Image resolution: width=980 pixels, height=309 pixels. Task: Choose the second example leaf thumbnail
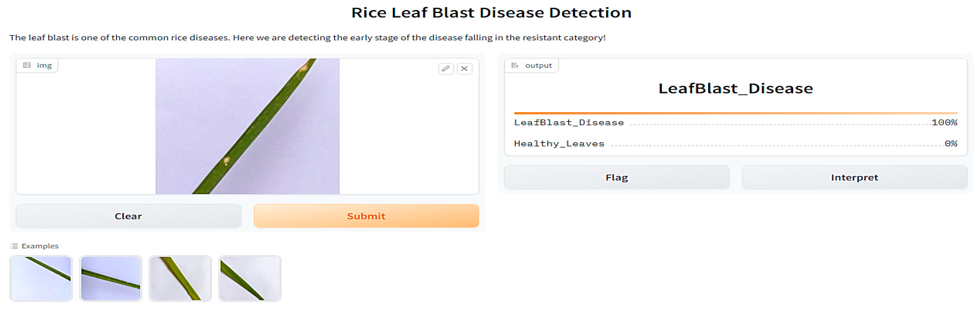[111, 278]
